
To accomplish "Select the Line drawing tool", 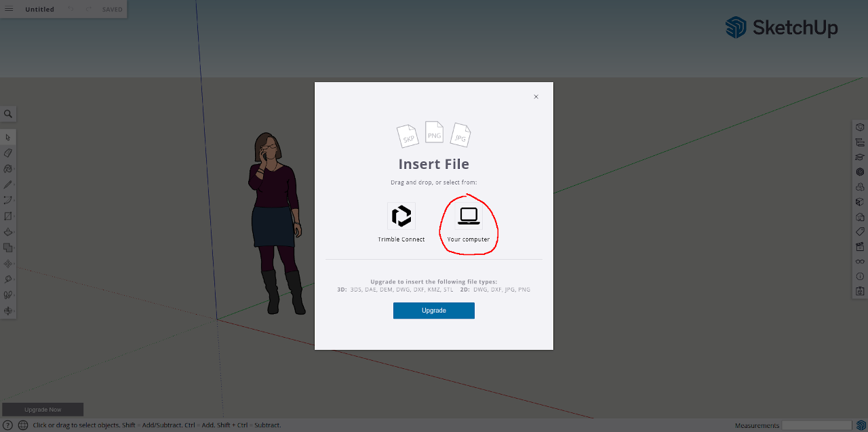I will (x=8, y=184).
